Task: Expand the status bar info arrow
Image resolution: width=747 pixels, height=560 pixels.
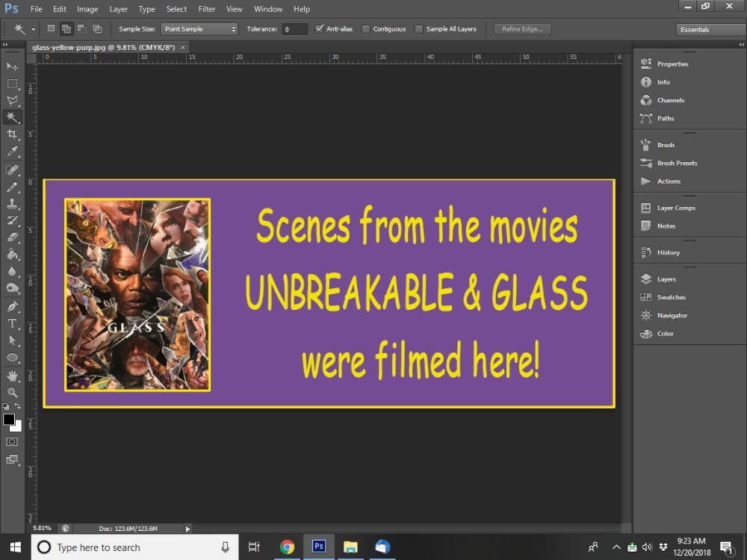Action: (x=187, y=529)
